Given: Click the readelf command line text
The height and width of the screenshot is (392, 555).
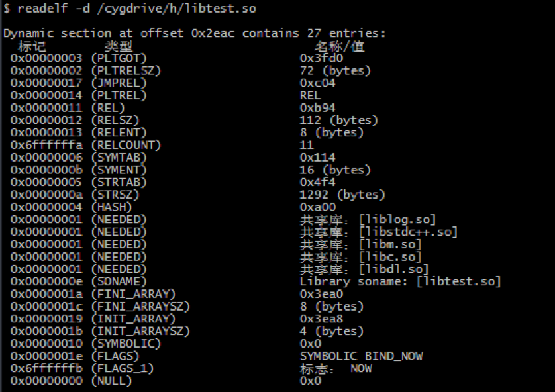Looking at the screenshot, I should point(130,8).
